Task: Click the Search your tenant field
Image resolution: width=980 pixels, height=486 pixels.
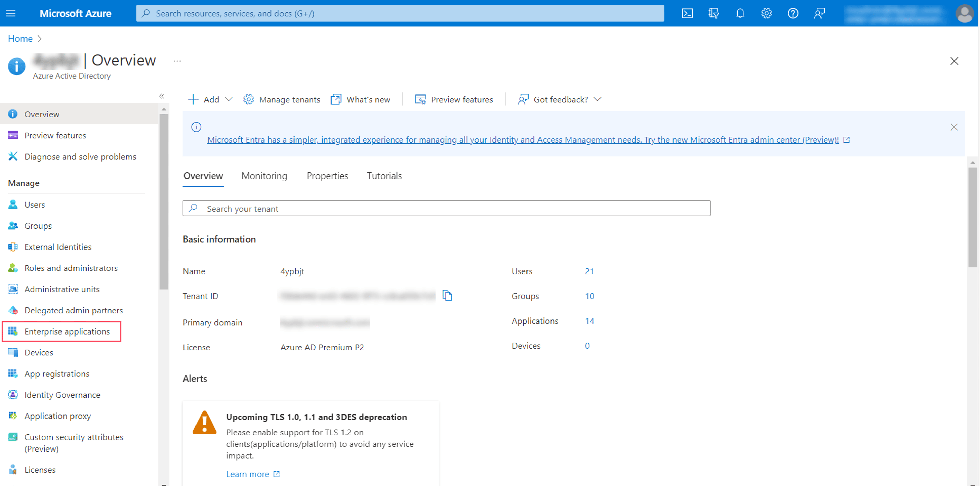Action: point(447,208)
